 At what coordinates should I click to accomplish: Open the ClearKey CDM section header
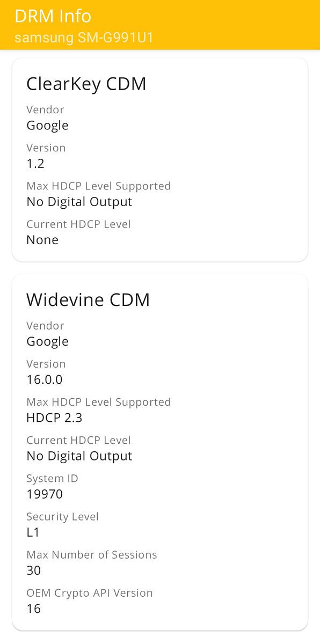click(86, 84)
